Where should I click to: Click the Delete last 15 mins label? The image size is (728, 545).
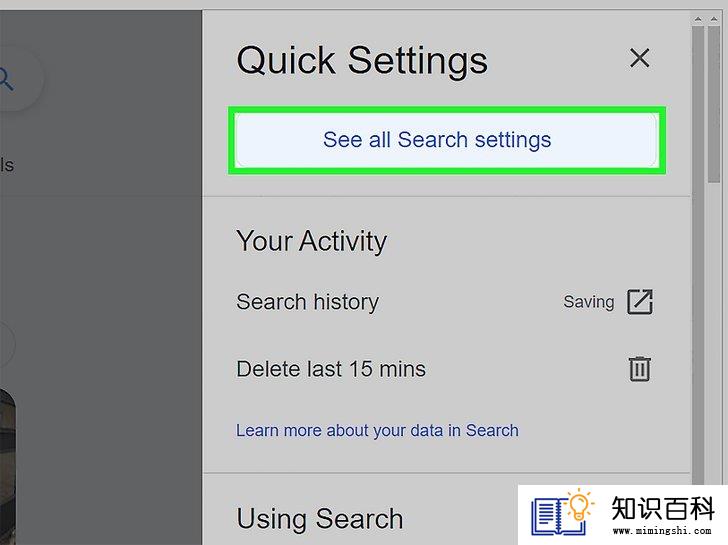tap(331, 370)
